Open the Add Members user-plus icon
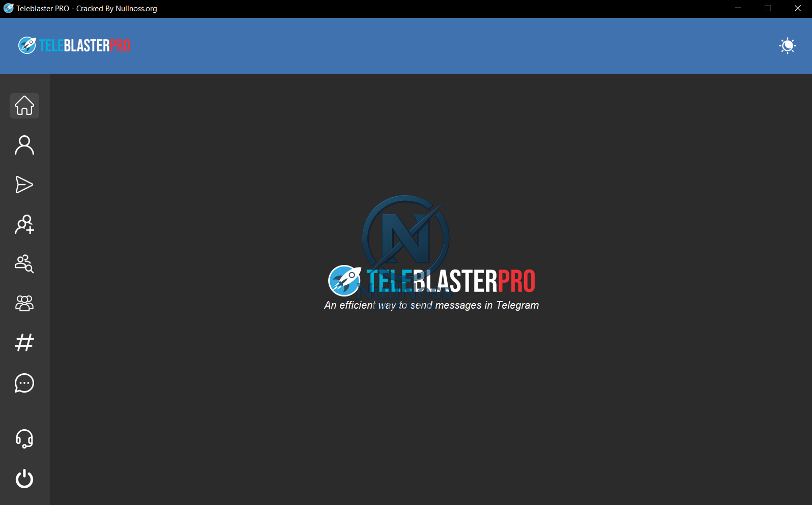The image size is (812, 505). click(x=24, y=224)
